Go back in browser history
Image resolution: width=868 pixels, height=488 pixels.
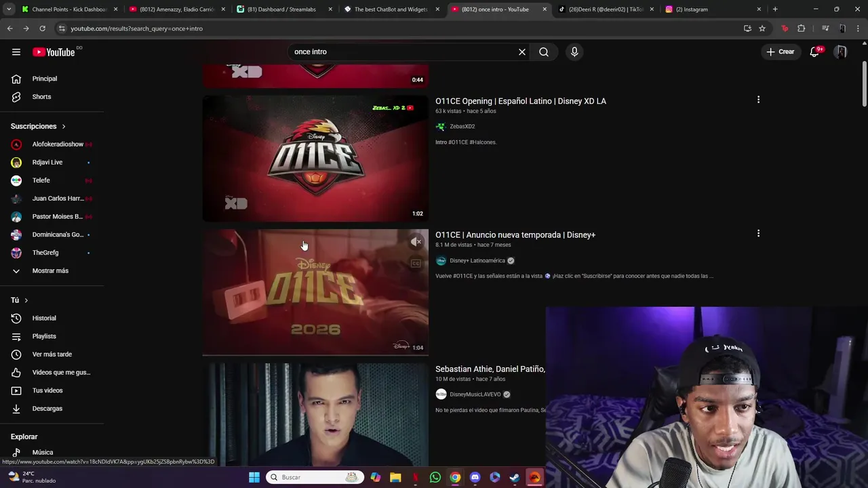[x=9, y=28]
